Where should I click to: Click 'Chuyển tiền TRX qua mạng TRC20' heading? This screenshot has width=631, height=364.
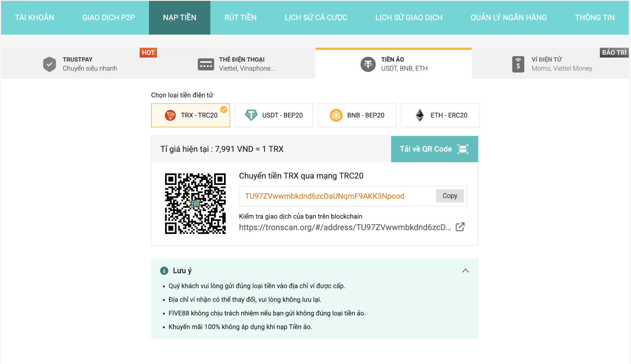pos(301,176)
